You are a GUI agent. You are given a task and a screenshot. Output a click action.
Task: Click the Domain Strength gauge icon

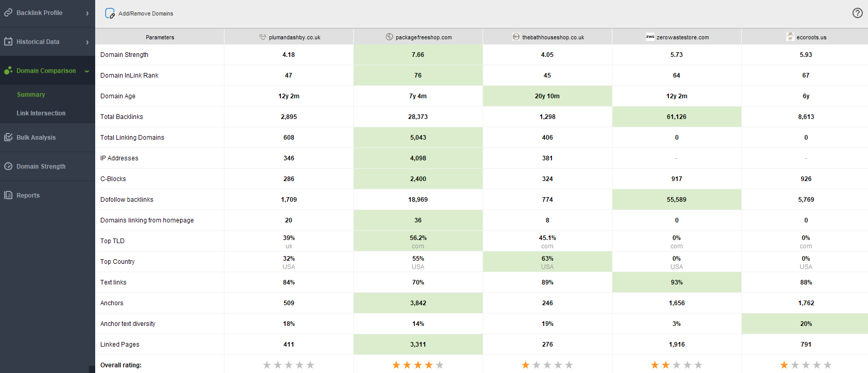(x=8, y=166)
